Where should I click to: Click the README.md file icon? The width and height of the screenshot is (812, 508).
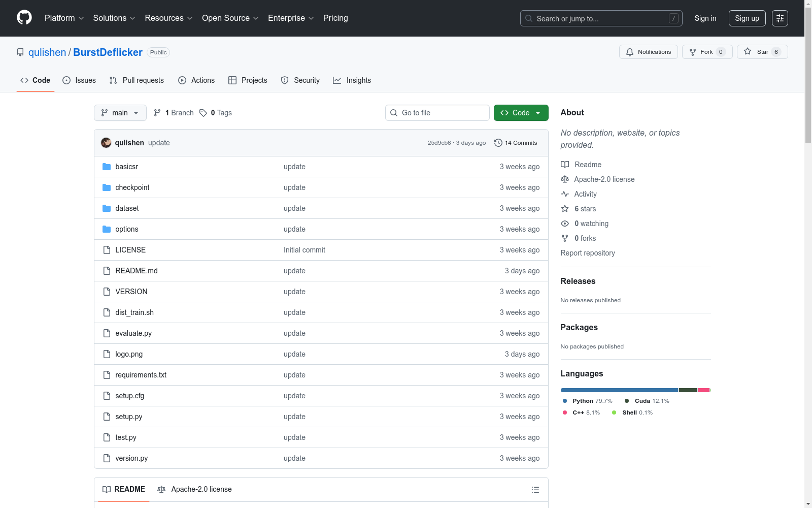pyautogui.click(x=107, y=271)
